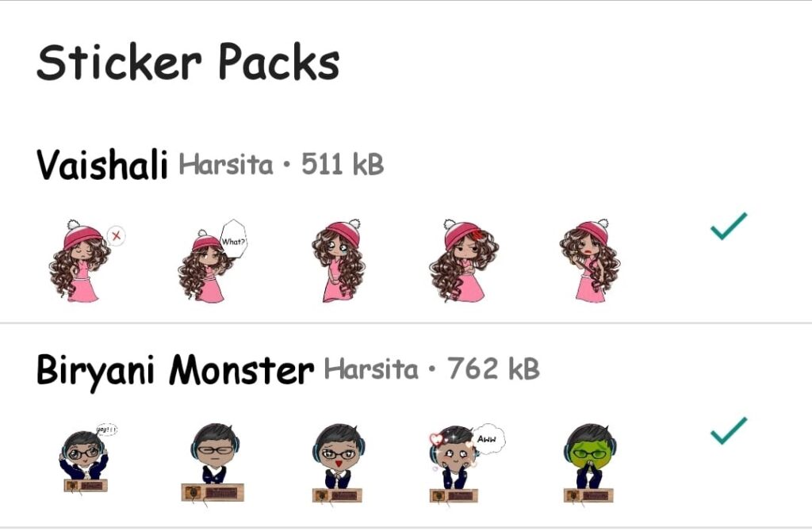Pick the green-faced Biryani Monster sticker
Viewport: 812px width, 531px height.
point(590,462)
